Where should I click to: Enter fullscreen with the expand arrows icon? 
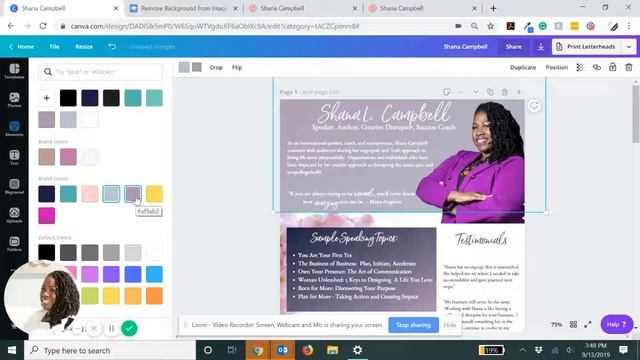pos(588,324)
